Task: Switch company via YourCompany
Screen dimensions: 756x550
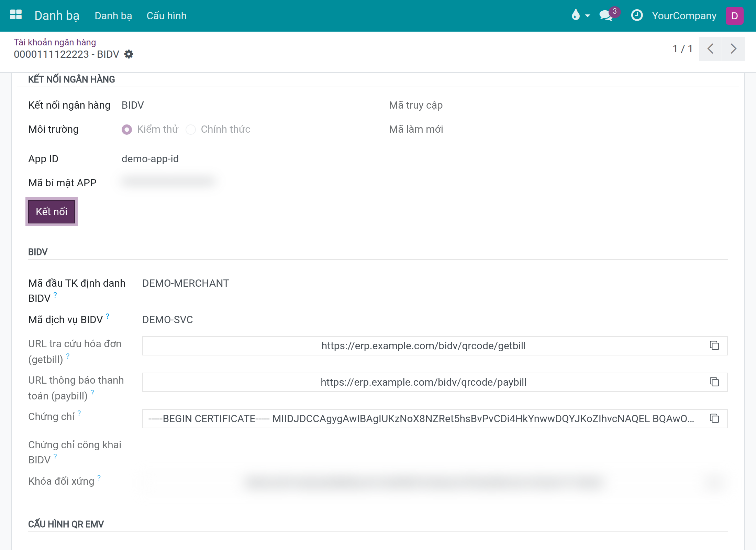Action: 684,16
